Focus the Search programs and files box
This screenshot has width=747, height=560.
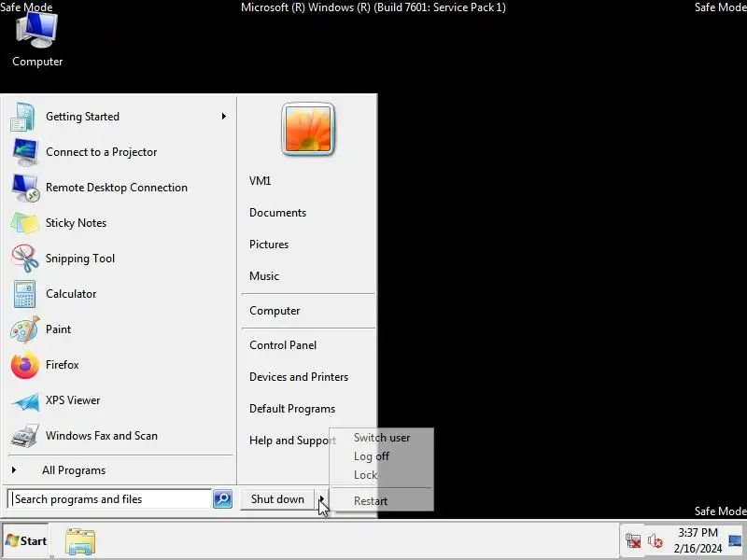[x=109, y=498]
